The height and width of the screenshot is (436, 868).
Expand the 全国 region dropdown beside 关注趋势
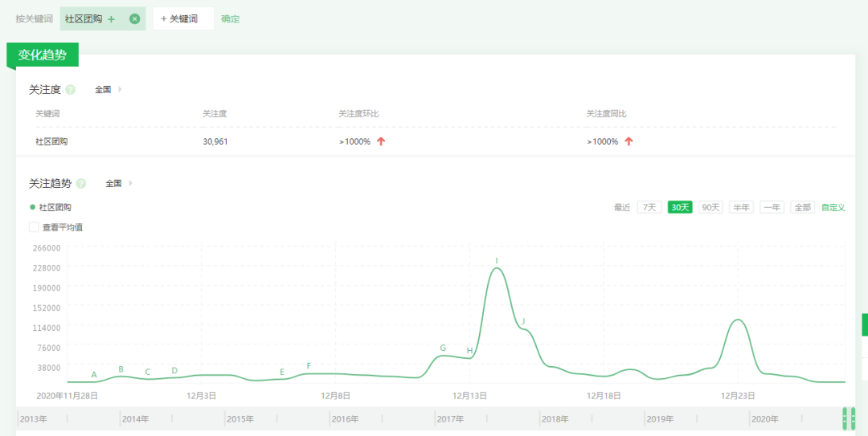(x=119, y=184)
